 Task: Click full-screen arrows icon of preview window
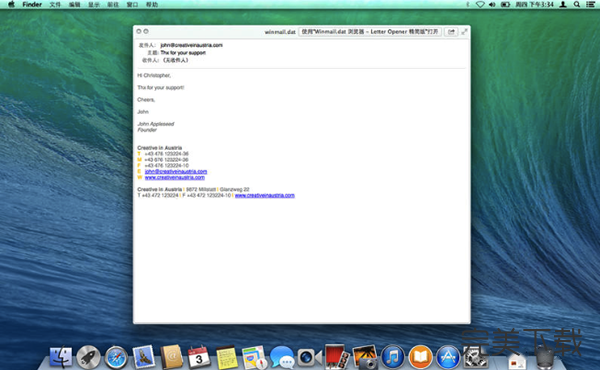click(x=464, y=32)
